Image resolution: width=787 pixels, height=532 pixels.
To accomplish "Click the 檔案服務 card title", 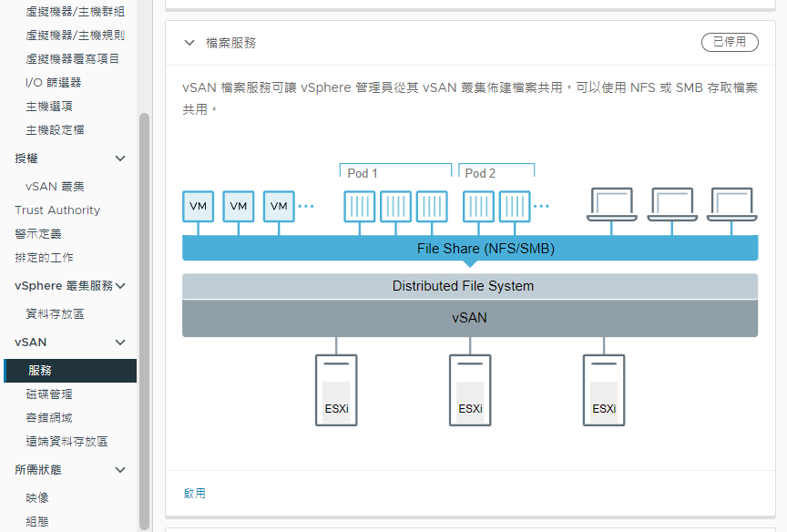I will tap(230, 43).
